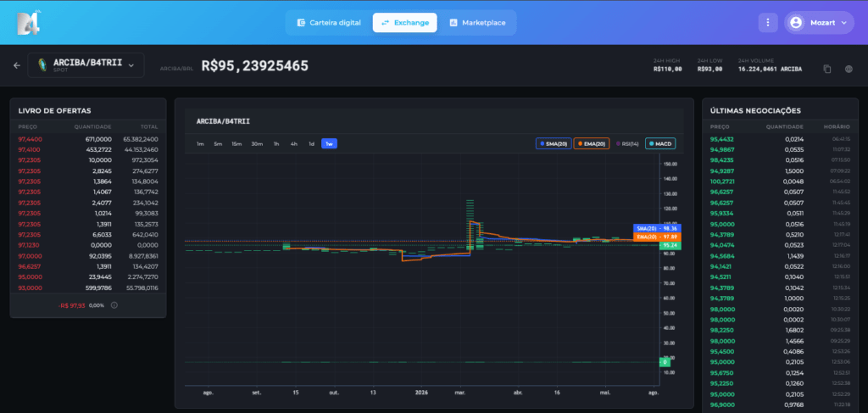Click the B4 logo icon
This screenshot has width=868, height=413.
click(29, 23)
